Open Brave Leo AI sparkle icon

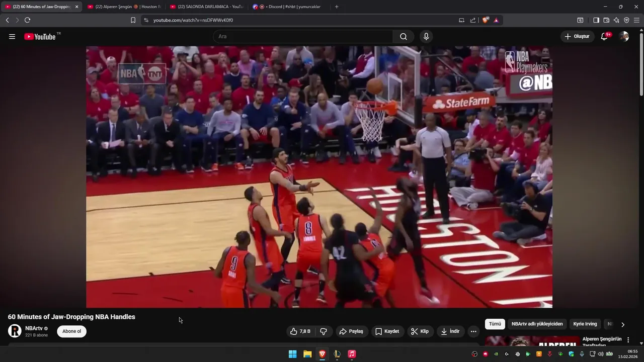click(616, 20)
